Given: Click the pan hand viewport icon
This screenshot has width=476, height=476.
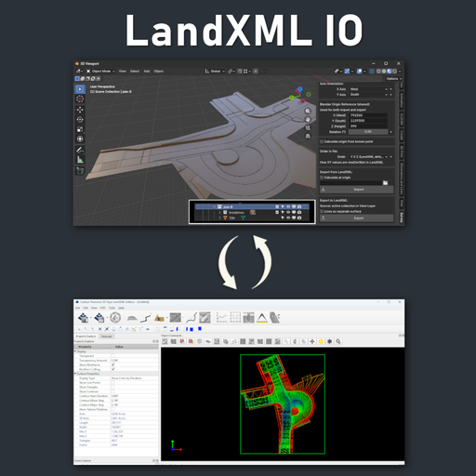Looking at the screenshot, I should [308, 119].
